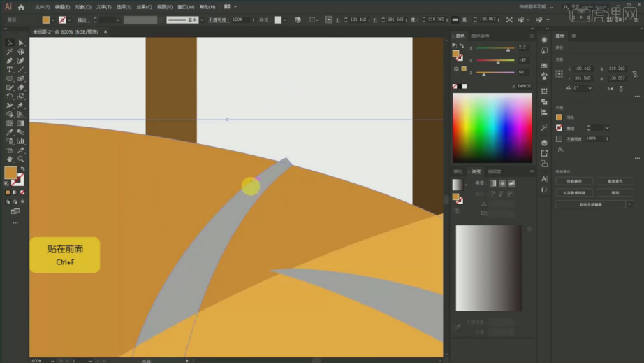Activate the Direct Selection (white arrow) tool
The height and width of the screenshot is (363, 644).
pyautogui.click(x=20, y=43)
